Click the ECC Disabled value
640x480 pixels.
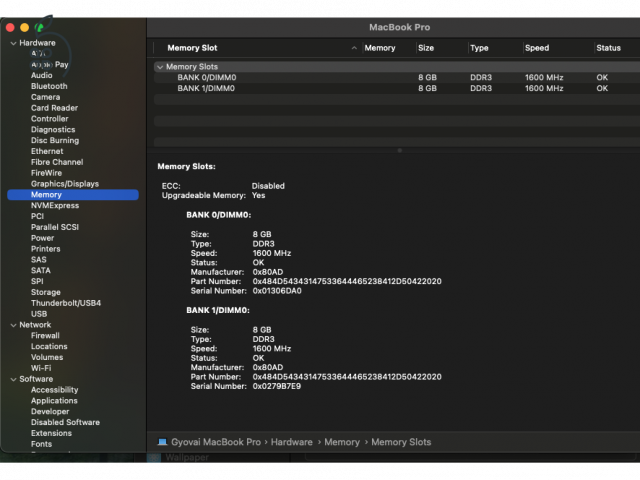268,186
